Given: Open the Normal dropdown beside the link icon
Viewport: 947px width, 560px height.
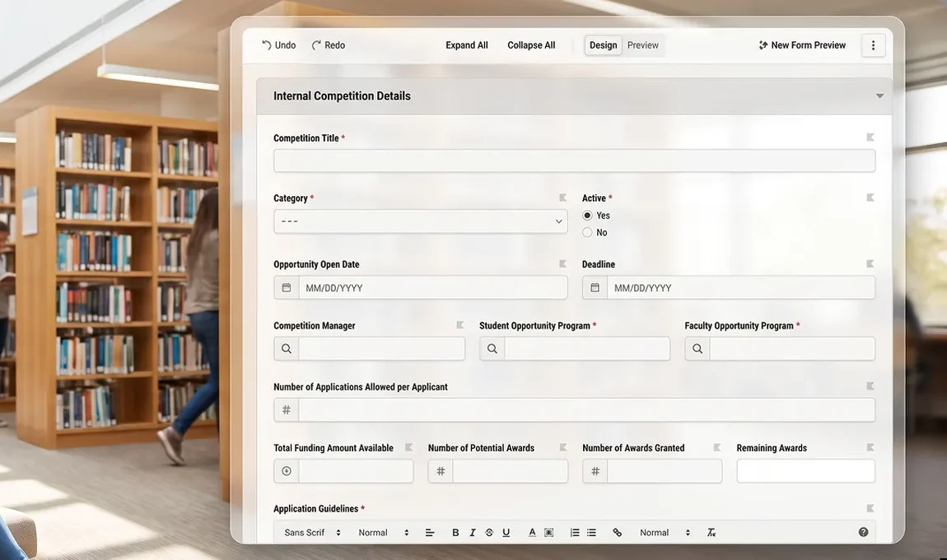Looking at the screenshot, I should (x=665, y=532).
